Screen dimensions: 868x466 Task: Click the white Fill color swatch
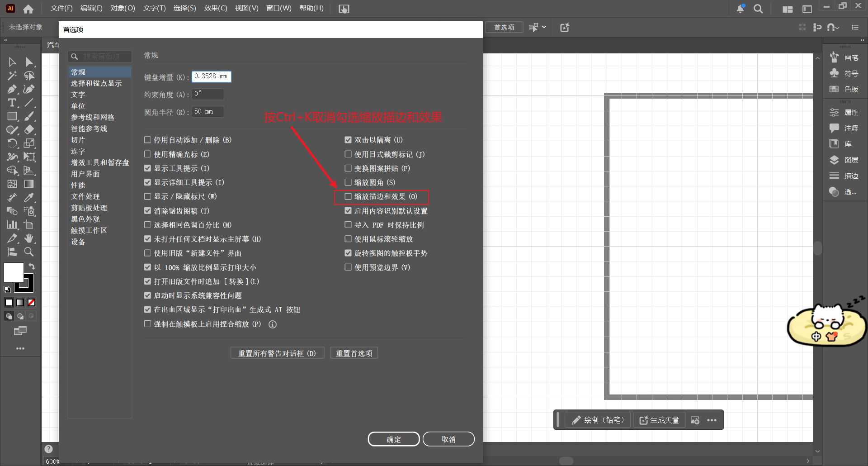[14, 272]
